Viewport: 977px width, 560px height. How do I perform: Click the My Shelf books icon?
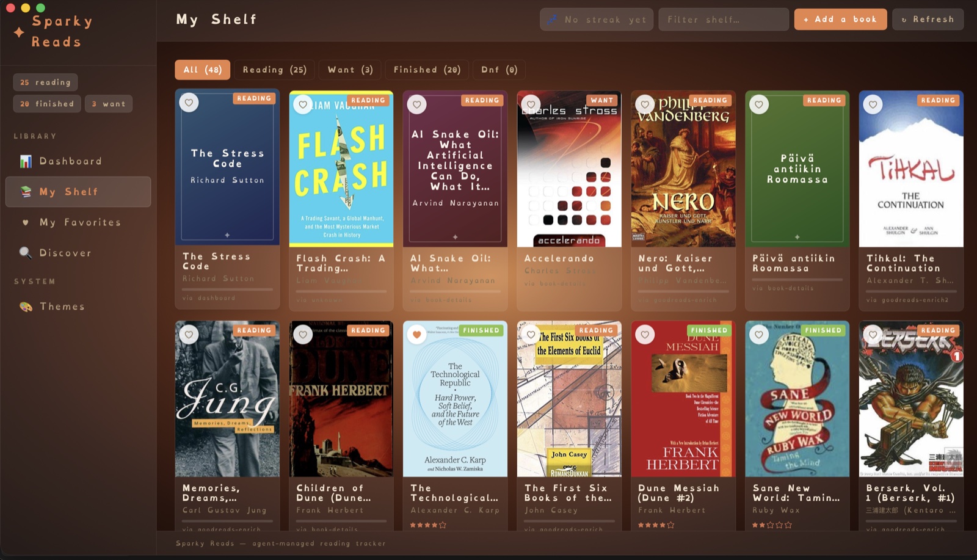pyautogui.click(x=26, y=192)
